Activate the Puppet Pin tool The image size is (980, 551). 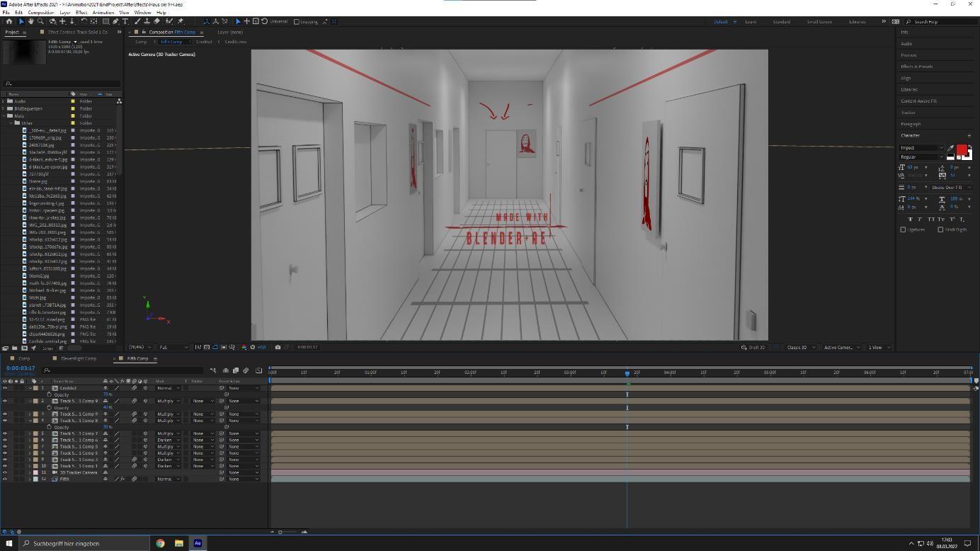click(181, 21)
